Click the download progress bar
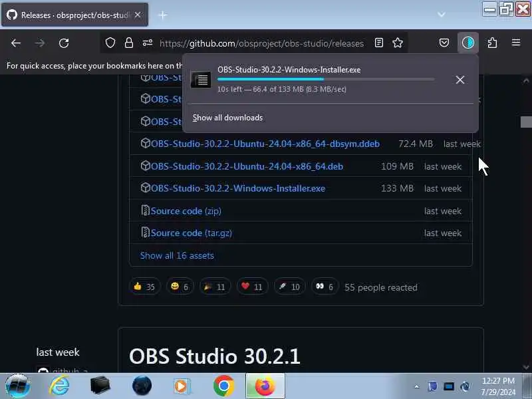The width and height of the screenshot is (532, 399). click(326, 79)
